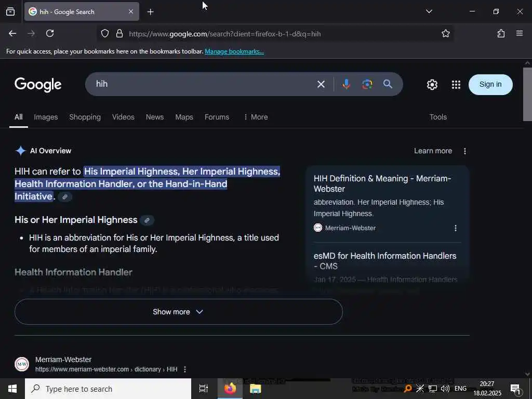Submit search with magnifier icon
This screenshot has height=399, width=532.
[388, 84]
